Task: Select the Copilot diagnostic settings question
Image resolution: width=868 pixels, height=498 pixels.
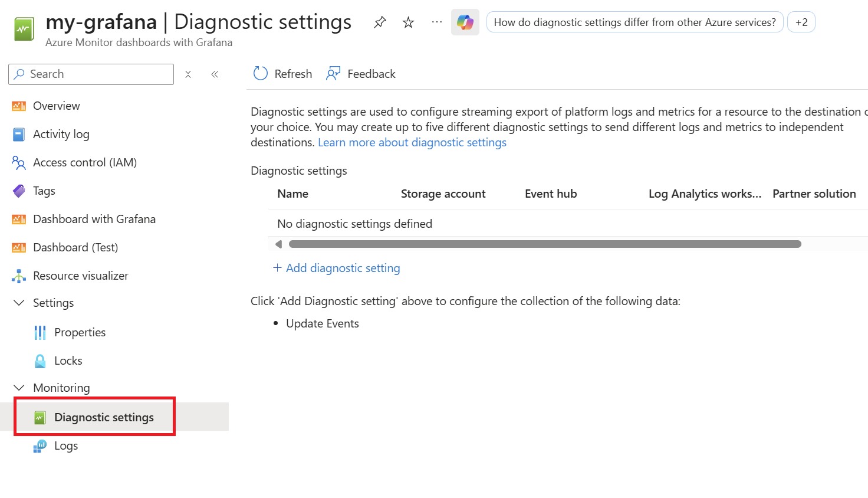Action: click(634, 22)
